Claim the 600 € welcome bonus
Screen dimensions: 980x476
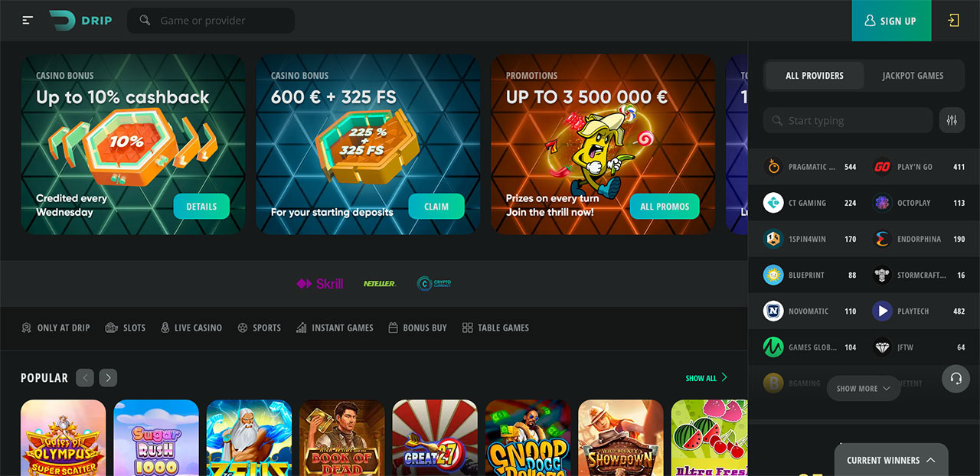(436, 207)
